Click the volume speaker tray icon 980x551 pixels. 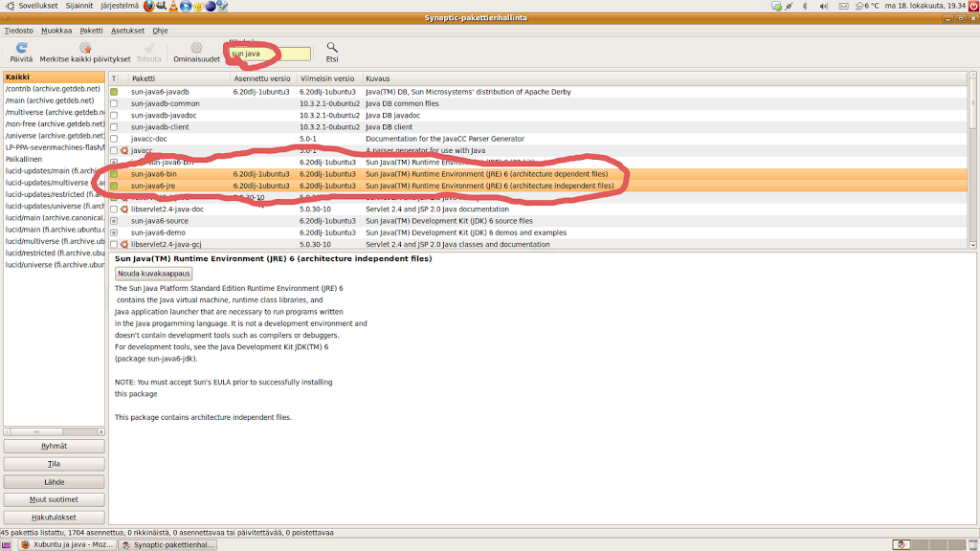click(x=824, y=7)
